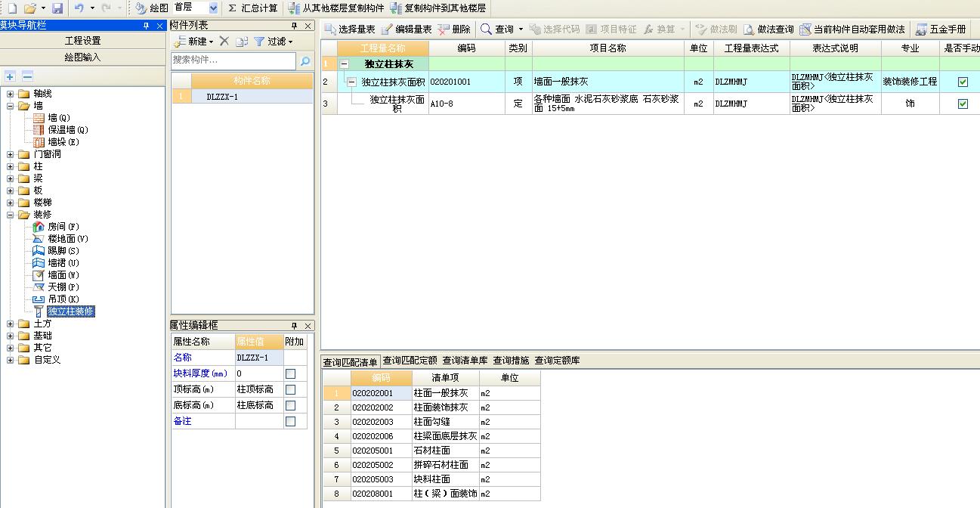
Task: Select 石材柱面 list row
Action: 431,451
